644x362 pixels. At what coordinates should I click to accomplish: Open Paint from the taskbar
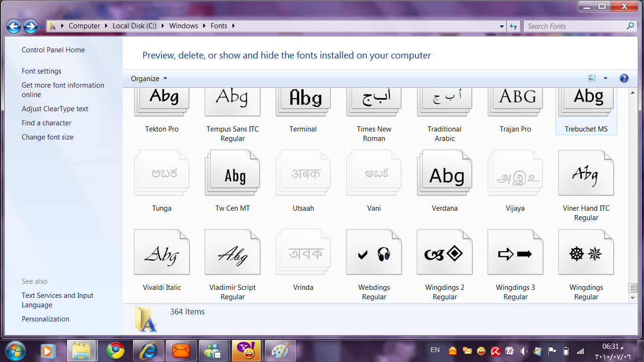click(x=281, y=351)
